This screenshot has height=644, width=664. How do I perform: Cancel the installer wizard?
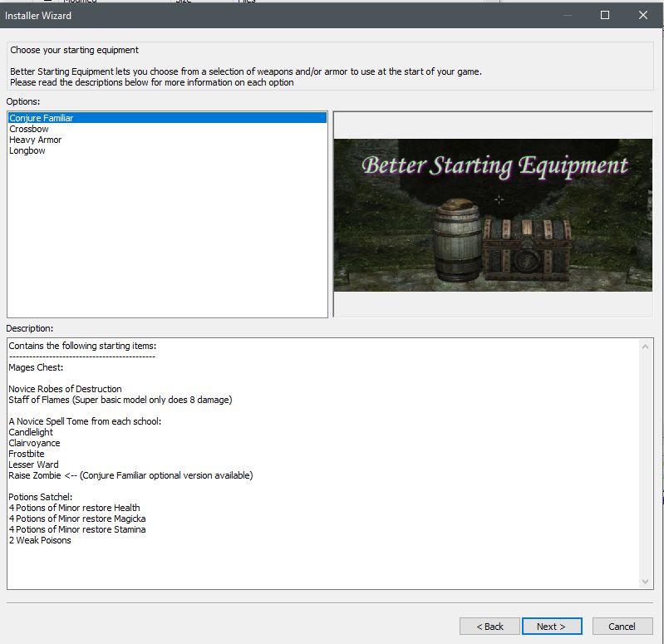point(622,627)
